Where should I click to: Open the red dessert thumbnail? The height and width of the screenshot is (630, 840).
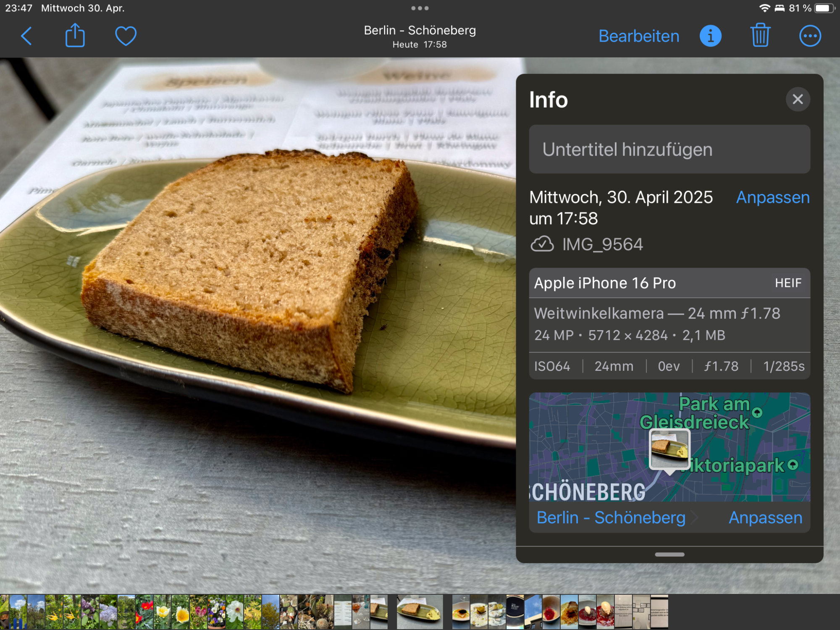pyautogui.click(x=551, y=612)
